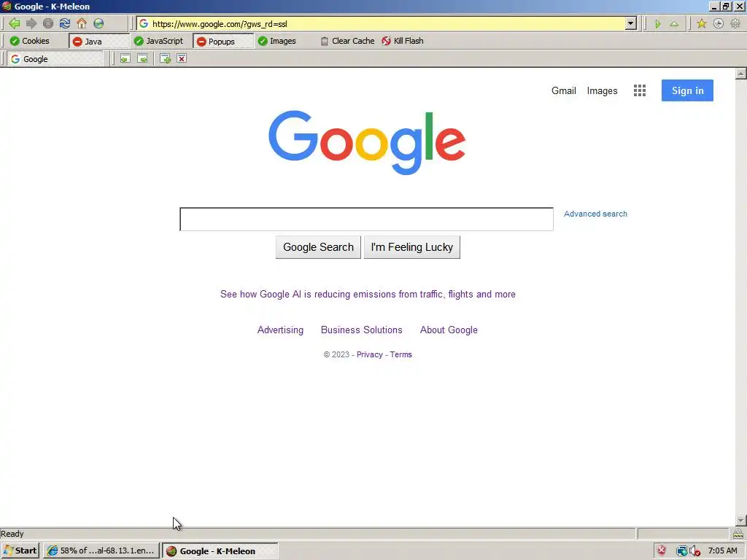Click the Clear Cache toolbar button
The height and width of the screenshot is (560, 747).
(x=347, y=41)
